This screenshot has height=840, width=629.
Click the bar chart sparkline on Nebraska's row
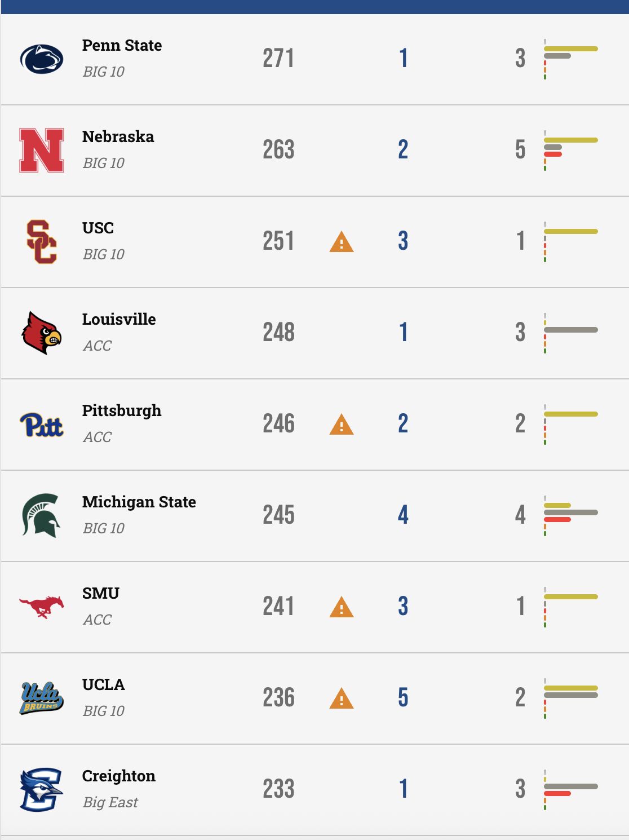tap(569, 149)
